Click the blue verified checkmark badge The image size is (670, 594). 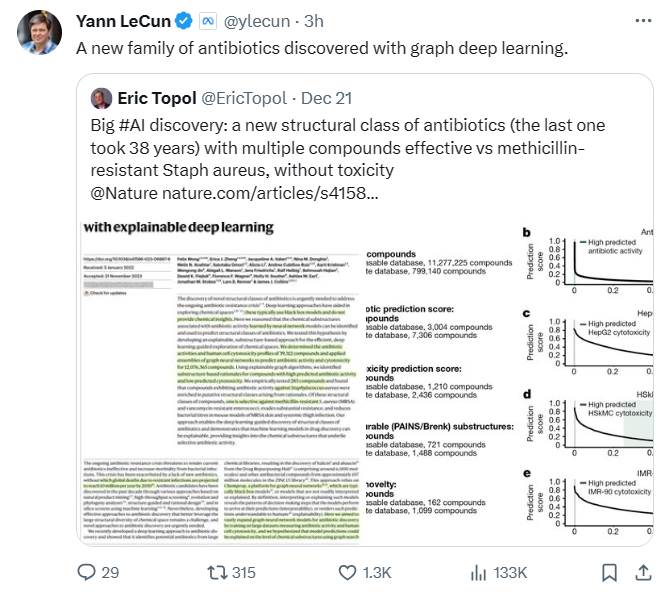pyautogui.click(x=184, y=21)
